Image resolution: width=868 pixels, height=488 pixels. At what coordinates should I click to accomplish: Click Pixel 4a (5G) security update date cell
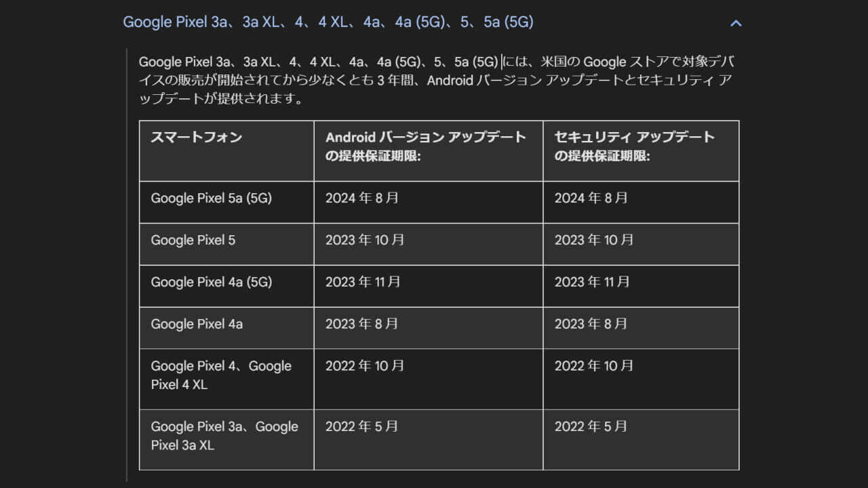pyautogui.click(x=592, y=283)
